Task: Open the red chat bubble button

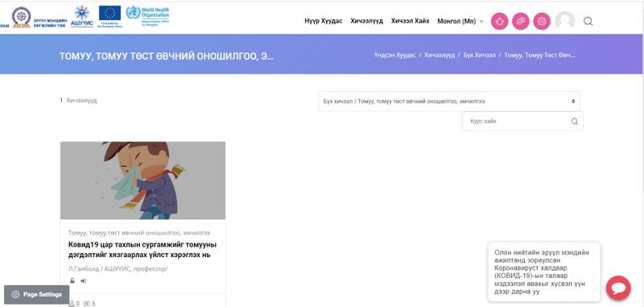Action: click(x=618, y=288)
